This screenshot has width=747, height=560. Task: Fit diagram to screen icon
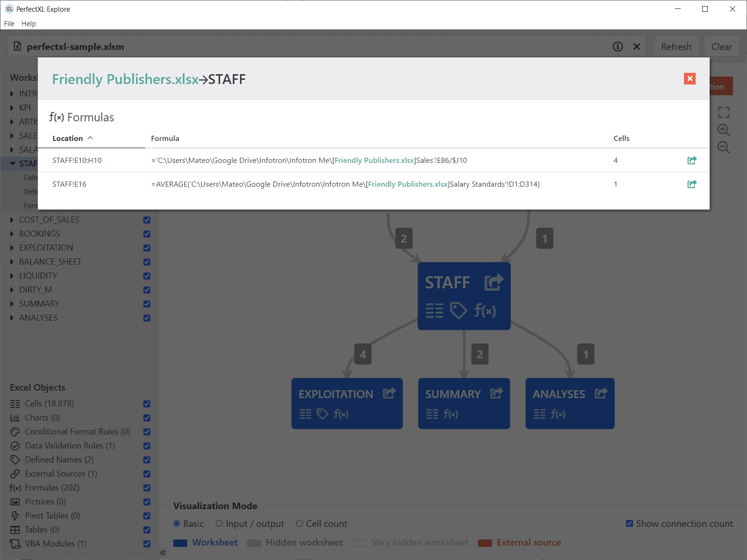point(724,112)
